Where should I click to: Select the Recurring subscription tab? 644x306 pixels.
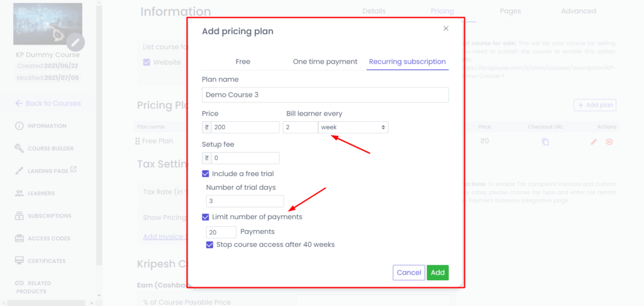coord(407,62)
